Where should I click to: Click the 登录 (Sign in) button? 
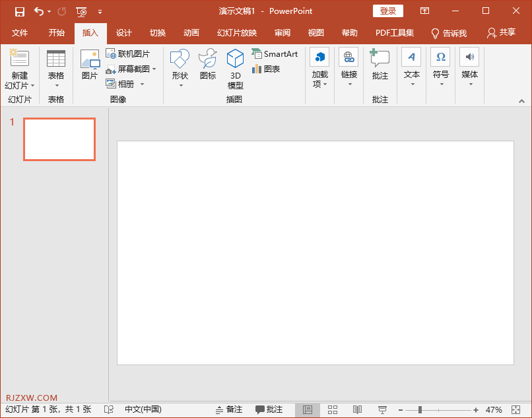pos(388,11)
